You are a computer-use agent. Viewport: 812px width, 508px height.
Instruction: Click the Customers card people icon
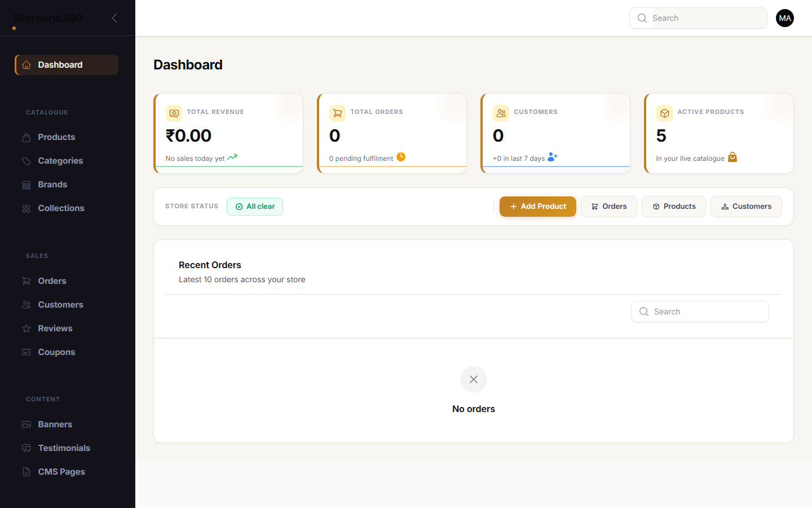(x=501, y=113)
